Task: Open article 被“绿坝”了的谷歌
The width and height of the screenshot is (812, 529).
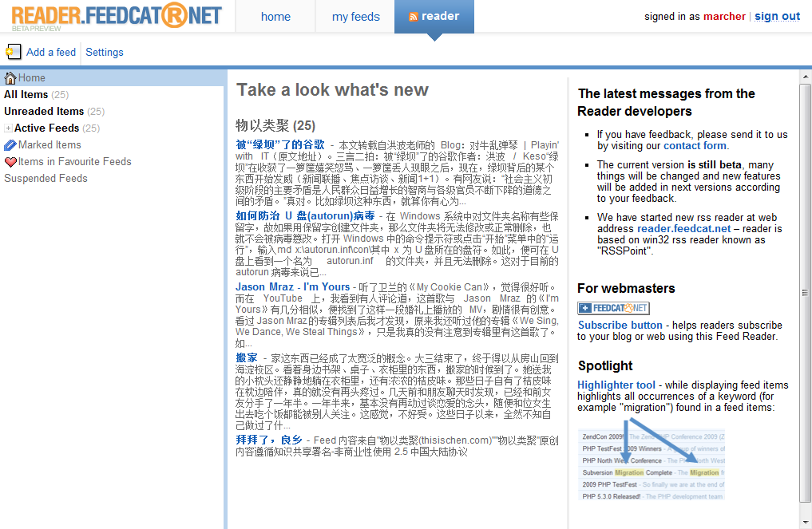Action: (280, 145)
